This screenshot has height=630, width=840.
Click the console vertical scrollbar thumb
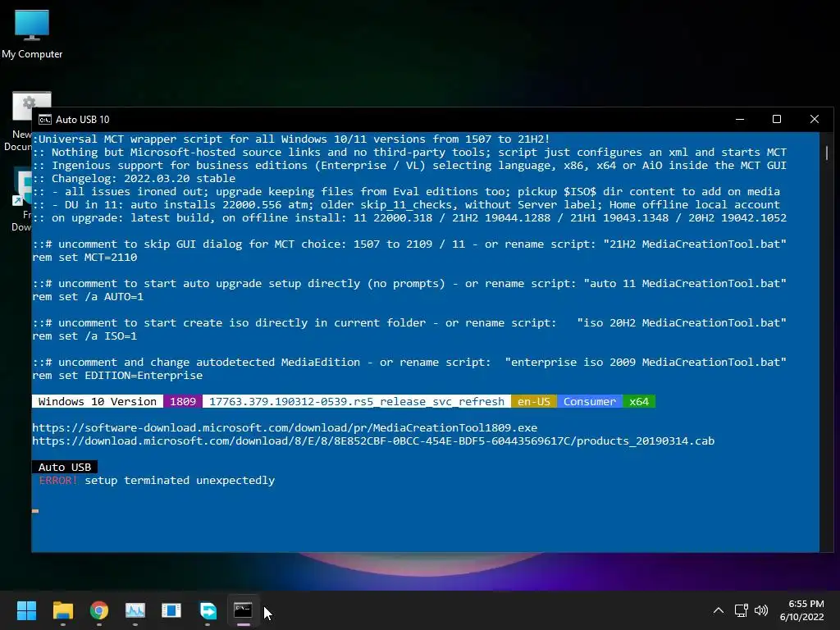826,152
